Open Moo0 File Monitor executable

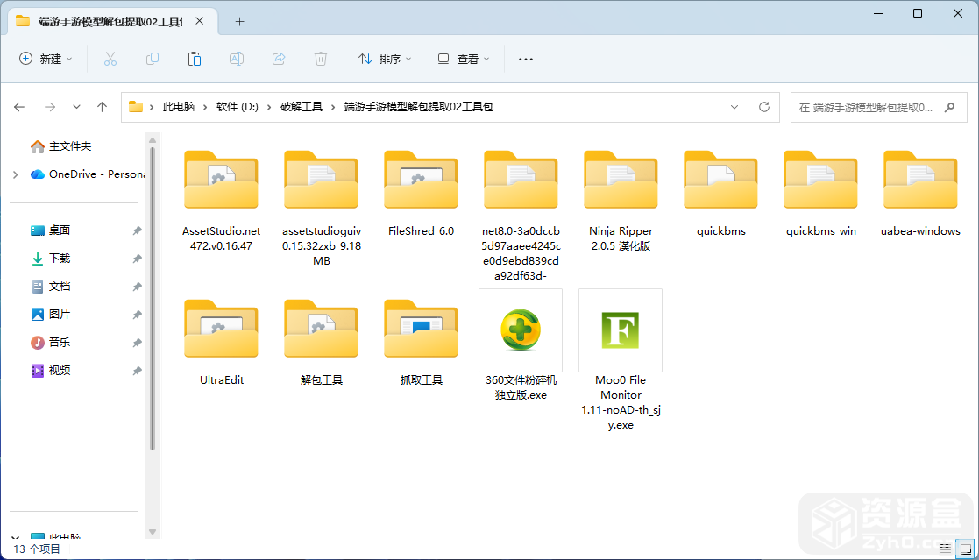point(620,331)
